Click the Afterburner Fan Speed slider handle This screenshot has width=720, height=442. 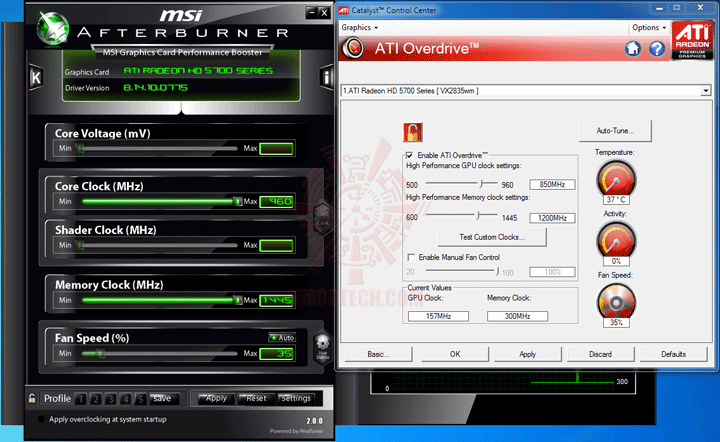tap(100, 353)
